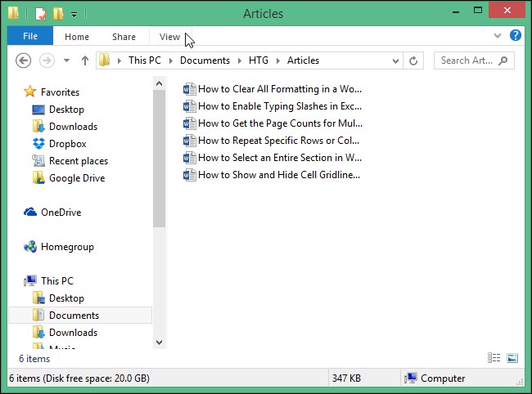Expand the arrow after HTG breadcrumb
The image size is (532, 394).
(278, 60)
